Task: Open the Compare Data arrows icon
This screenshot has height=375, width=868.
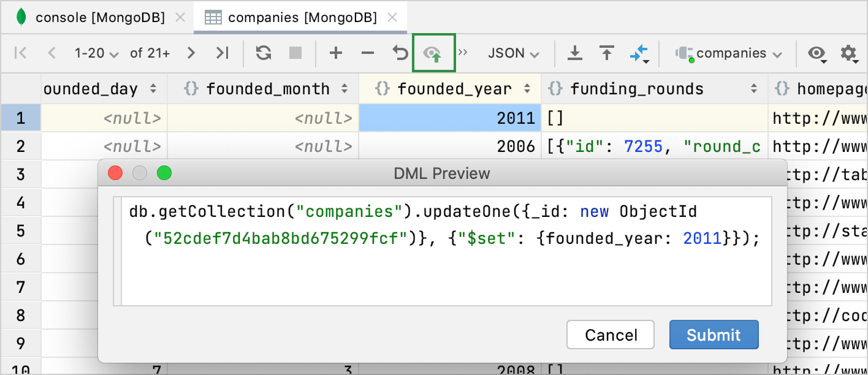Action: pyautogui.click(x=639, y=53)
